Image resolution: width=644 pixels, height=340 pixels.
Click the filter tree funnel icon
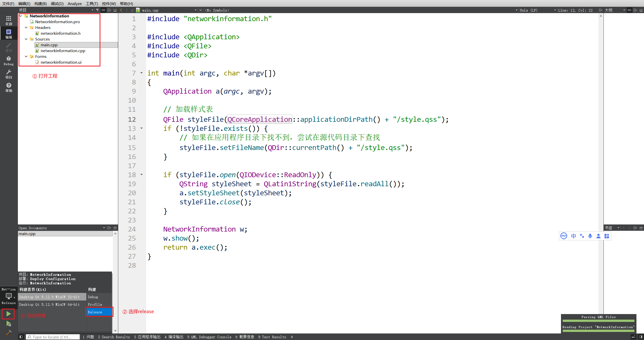98,10
